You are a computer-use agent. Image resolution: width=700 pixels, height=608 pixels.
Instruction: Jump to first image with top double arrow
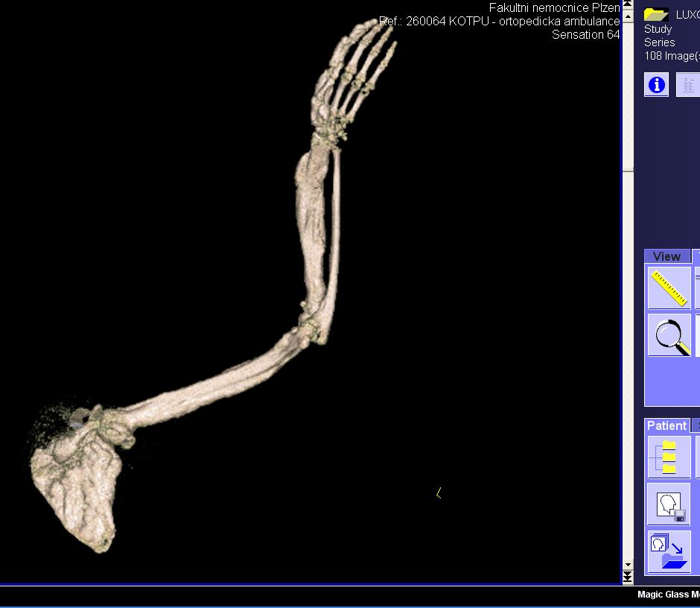(x=628, y=4)
